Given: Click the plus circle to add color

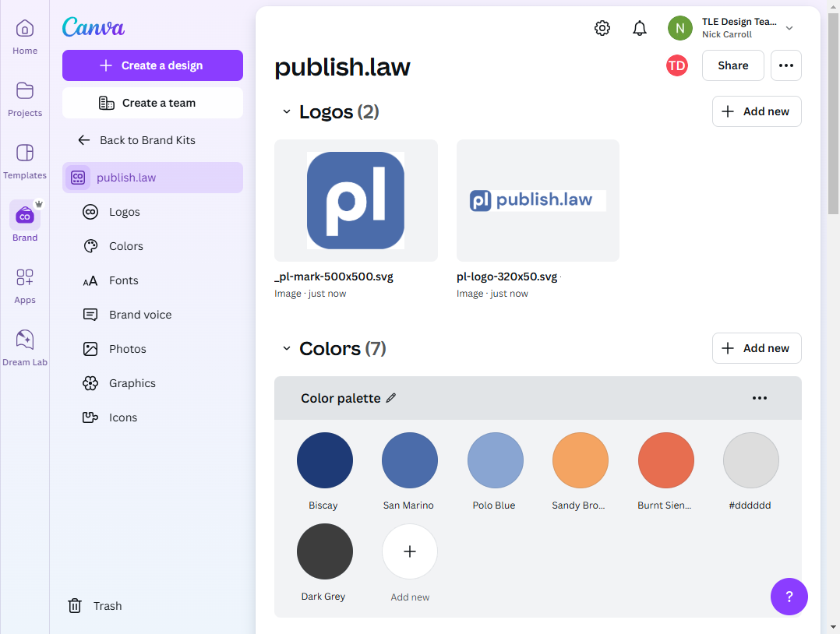Looking at the screenshot, I should tap(410, 551).
